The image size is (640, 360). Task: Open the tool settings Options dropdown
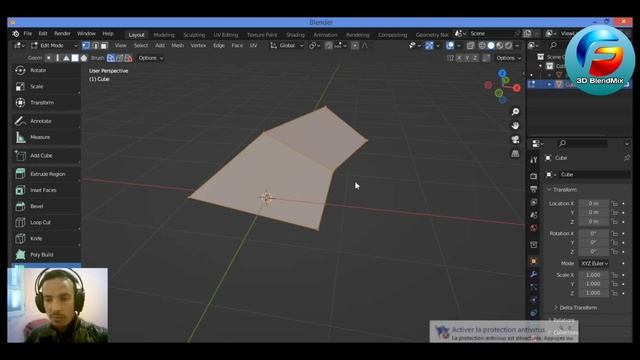click(151, 58)
